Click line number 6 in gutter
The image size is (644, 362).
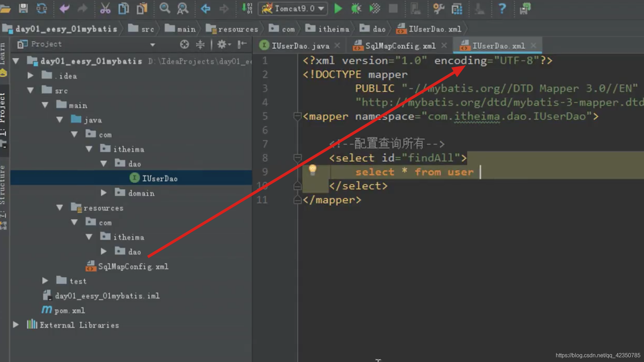click(265, 130)
